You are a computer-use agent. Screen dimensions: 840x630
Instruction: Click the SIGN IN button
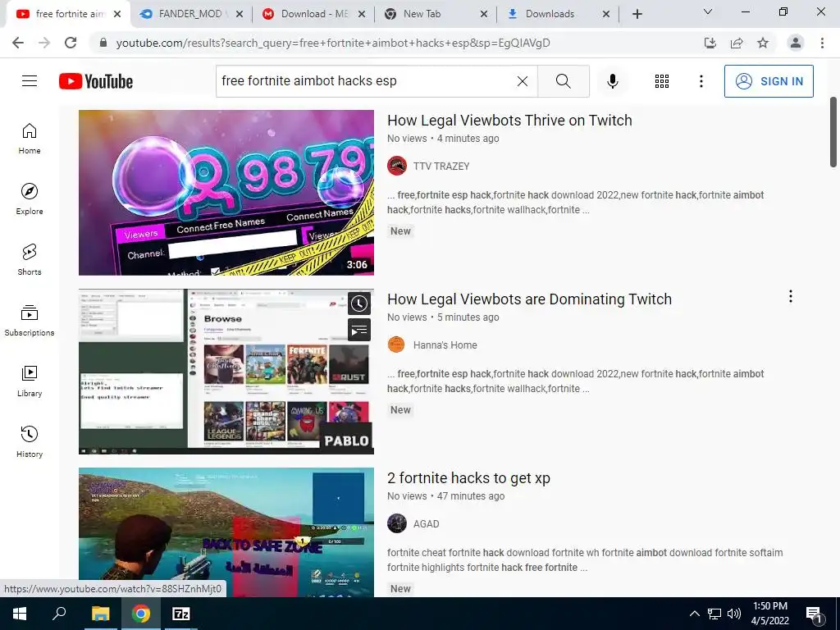(769, 81)
